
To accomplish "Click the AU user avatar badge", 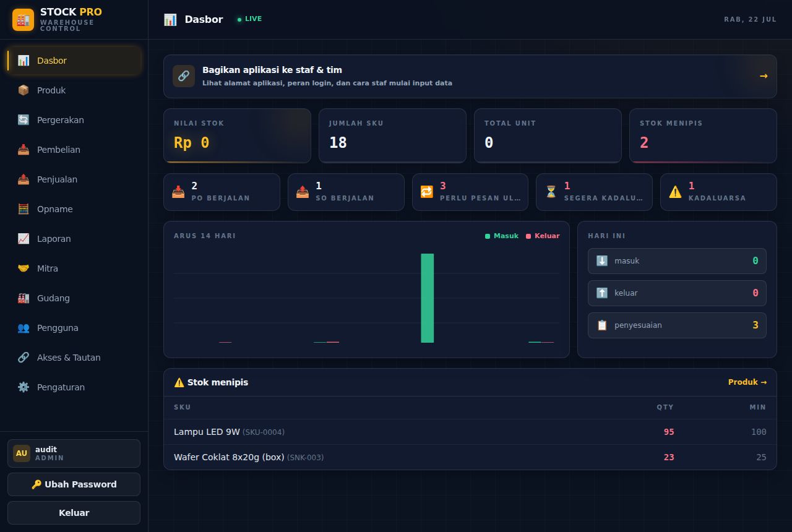I will tap(22, 453).
